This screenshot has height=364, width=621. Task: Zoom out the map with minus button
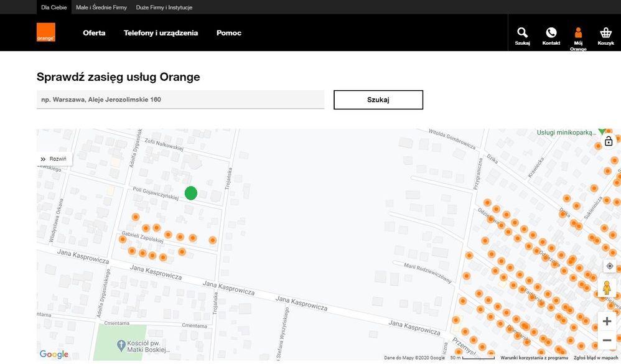coord(607,340)
